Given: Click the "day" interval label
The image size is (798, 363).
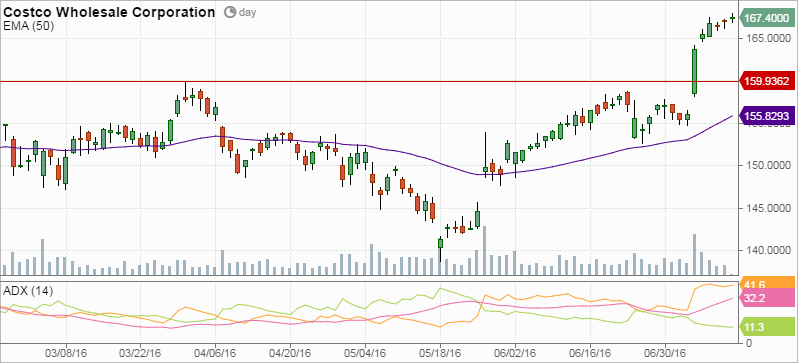Looking at the screenshot, I should coord(247,12).
